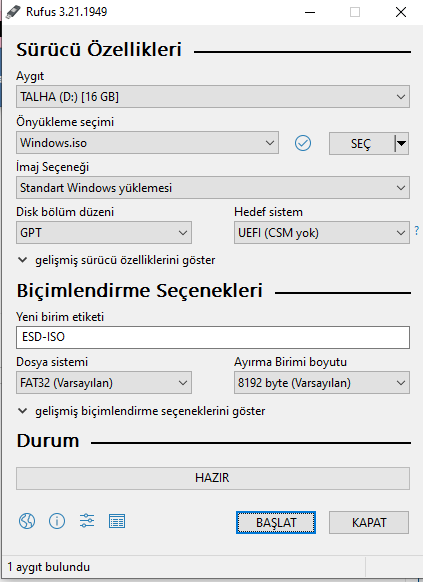
Task: Minimize the Rufus window
Action: (310, 12)
